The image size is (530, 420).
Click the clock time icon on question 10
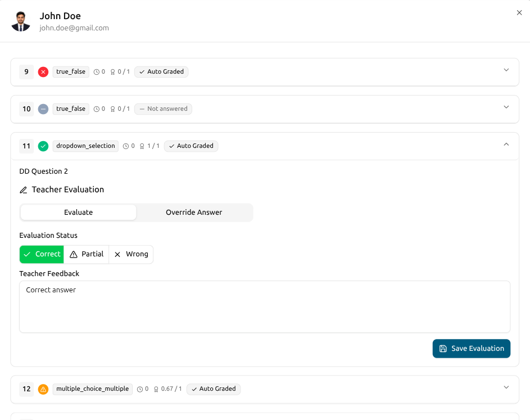(96, 109)
